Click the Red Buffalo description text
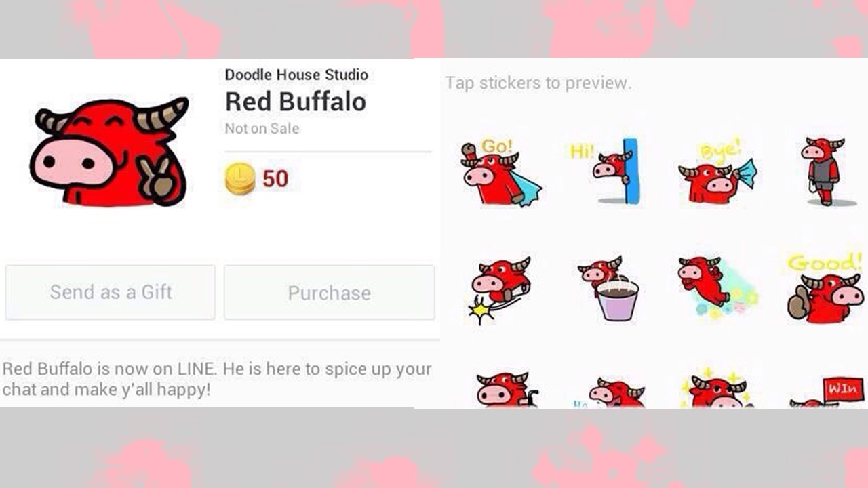 (217, 380)
